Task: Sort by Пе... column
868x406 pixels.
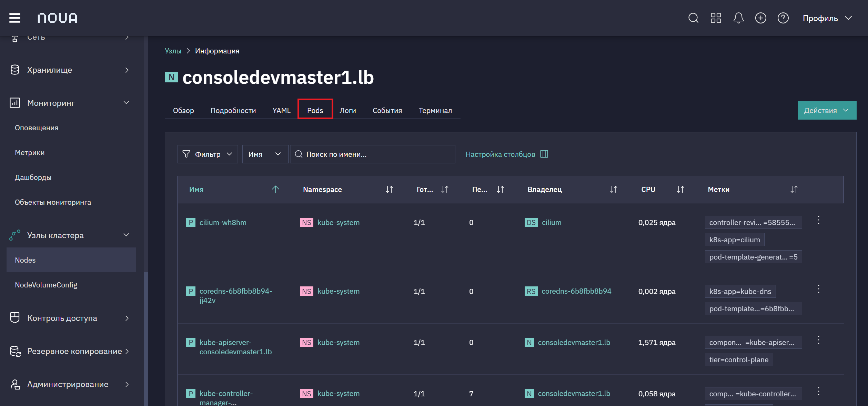Action: [500, 189]
